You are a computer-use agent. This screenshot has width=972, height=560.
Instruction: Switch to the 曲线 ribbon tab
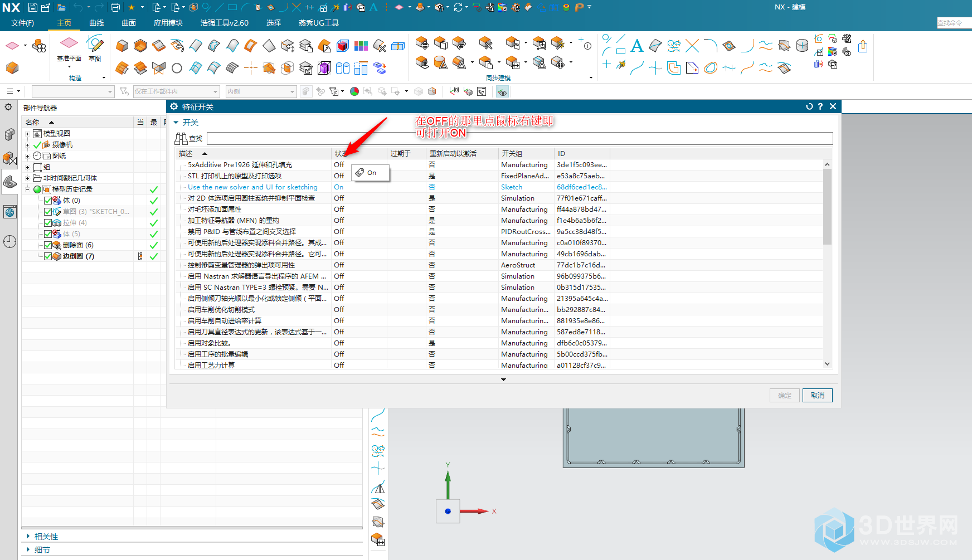[96, 23]
